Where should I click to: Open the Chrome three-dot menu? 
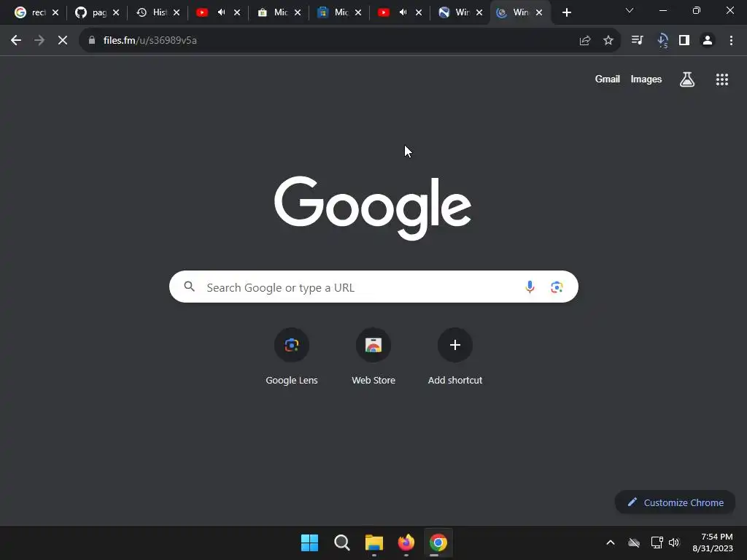click(x=731, y=41)
